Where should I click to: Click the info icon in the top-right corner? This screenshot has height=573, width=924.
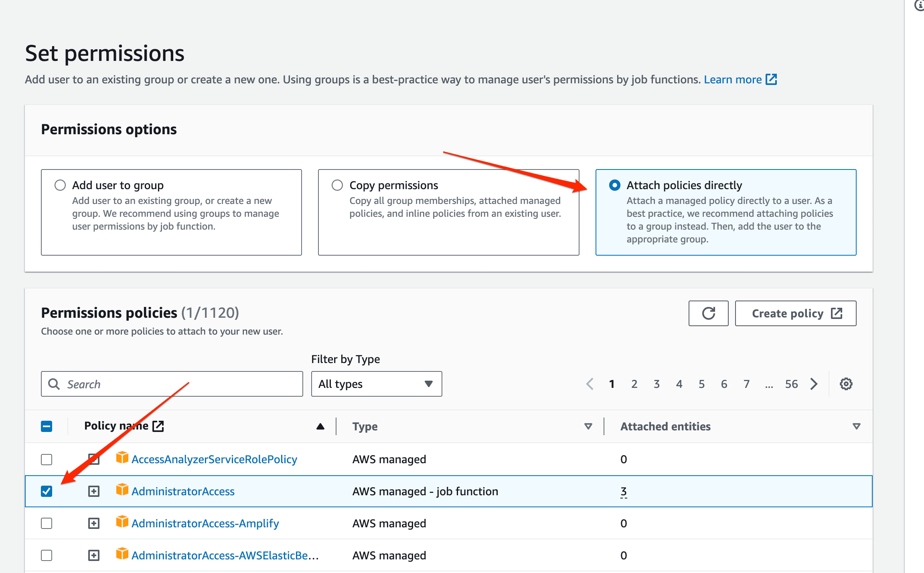tap(919, 5)
